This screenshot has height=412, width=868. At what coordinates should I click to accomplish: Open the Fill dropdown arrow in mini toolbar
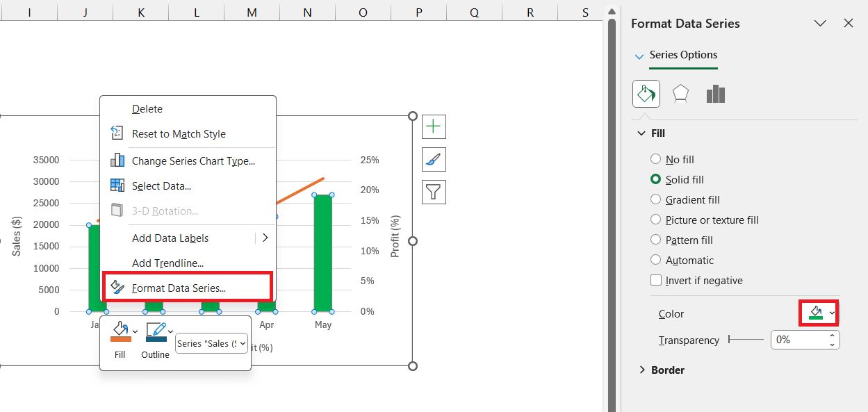click(x=135, y=332)
